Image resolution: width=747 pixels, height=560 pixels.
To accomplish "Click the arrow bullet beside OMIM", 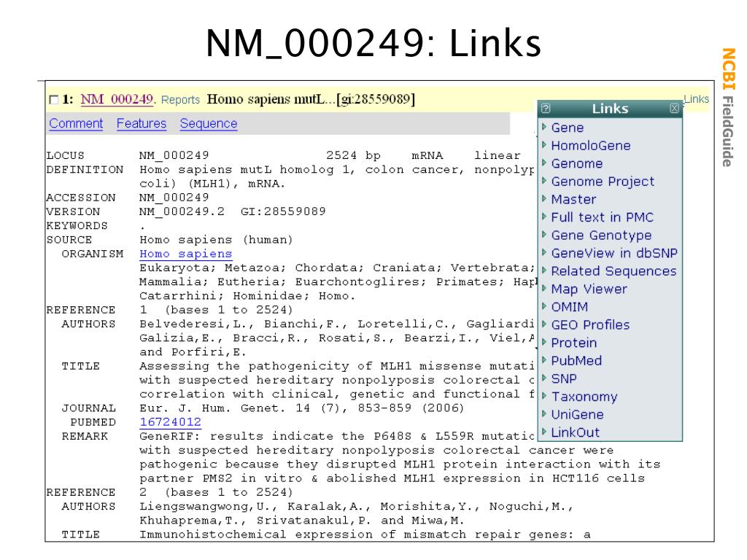I will [x=544, y=306].
